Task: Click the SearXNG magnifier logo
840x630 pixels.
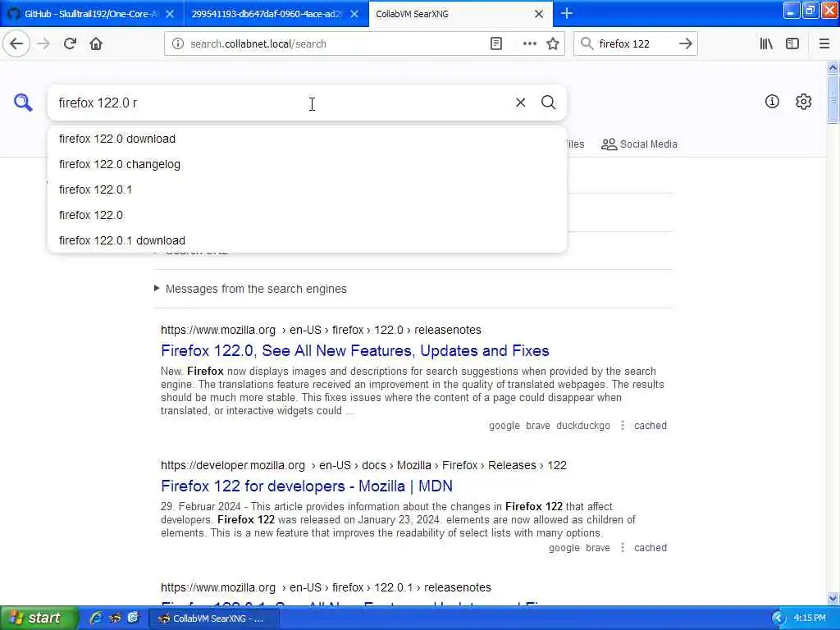Action: (x=23, y=102)
